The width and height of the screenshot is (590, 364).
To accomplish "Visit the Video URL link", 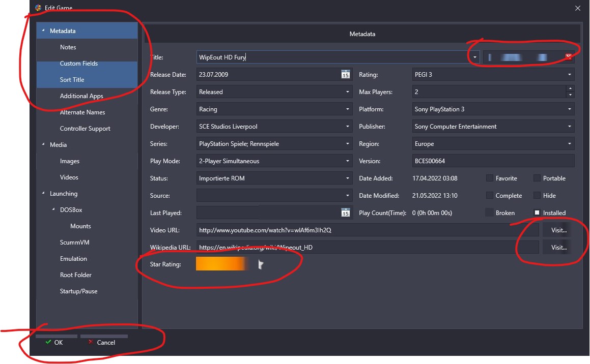I will pos(558,230).
